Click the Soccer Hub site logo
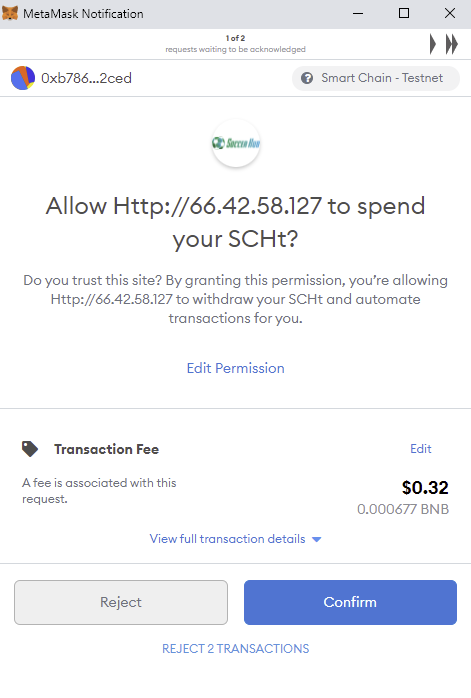 (236, 143)
